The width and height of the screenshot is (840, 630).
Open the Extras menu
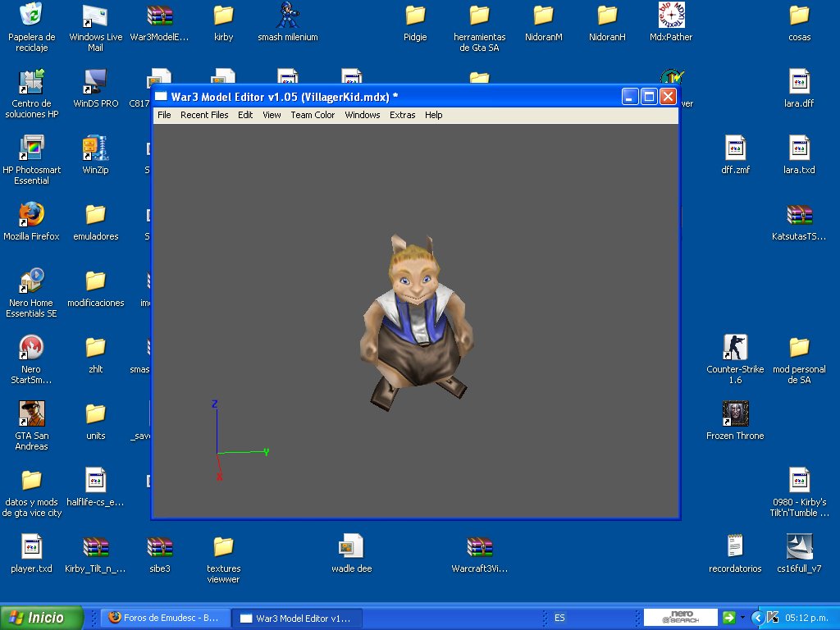coord(402,115)
